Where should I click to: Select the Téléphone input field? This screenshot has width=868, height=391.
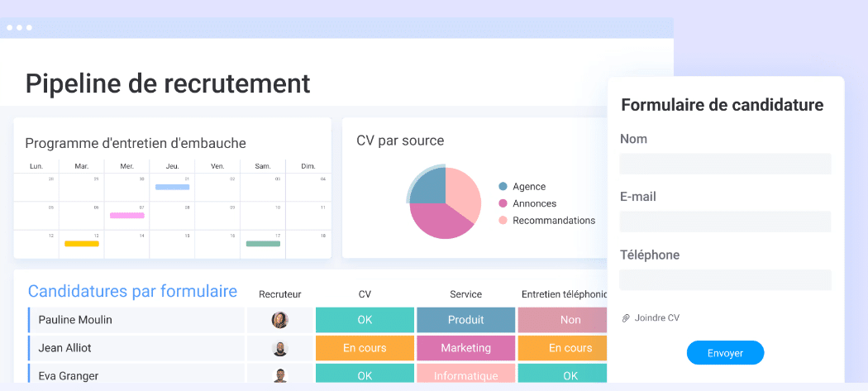point(725,279)
